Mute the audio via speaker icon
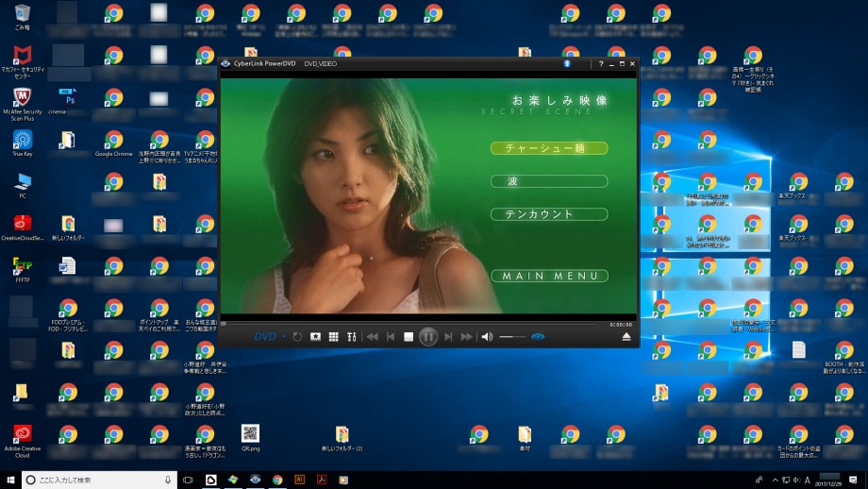Viewport: 868px width, 489px height. coord(487,337)
